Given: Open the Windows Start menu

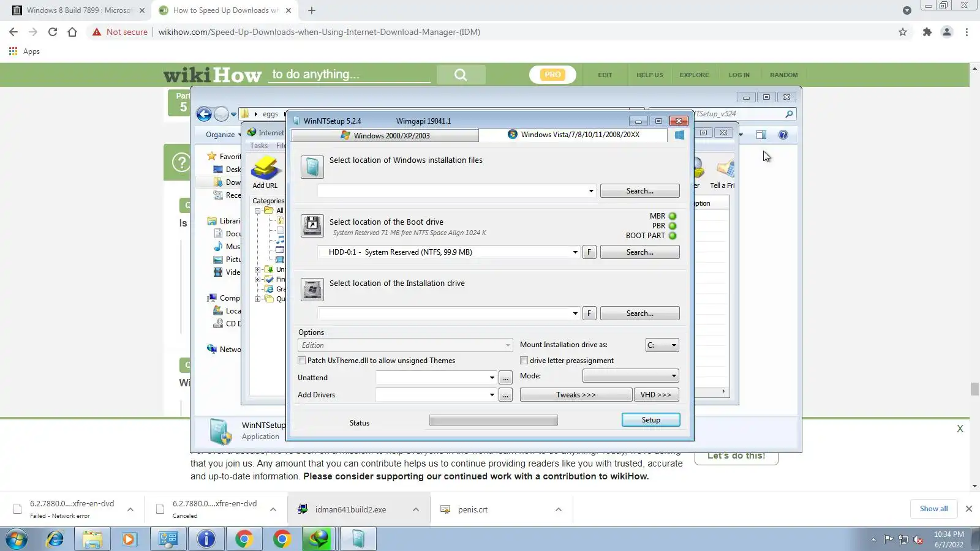Looking at the screenshot, I should point(17,539).
